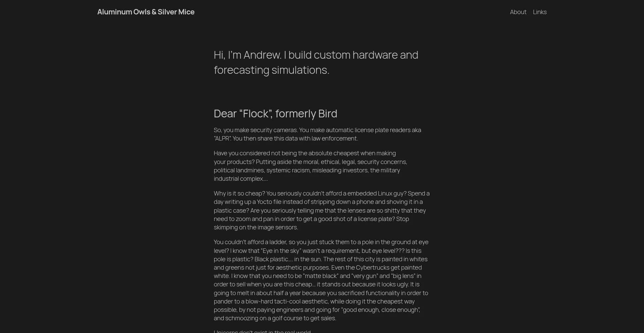644x333 pixels.
Task: Click the paragraph starting "Have you considered"
Action: [311, 166]
